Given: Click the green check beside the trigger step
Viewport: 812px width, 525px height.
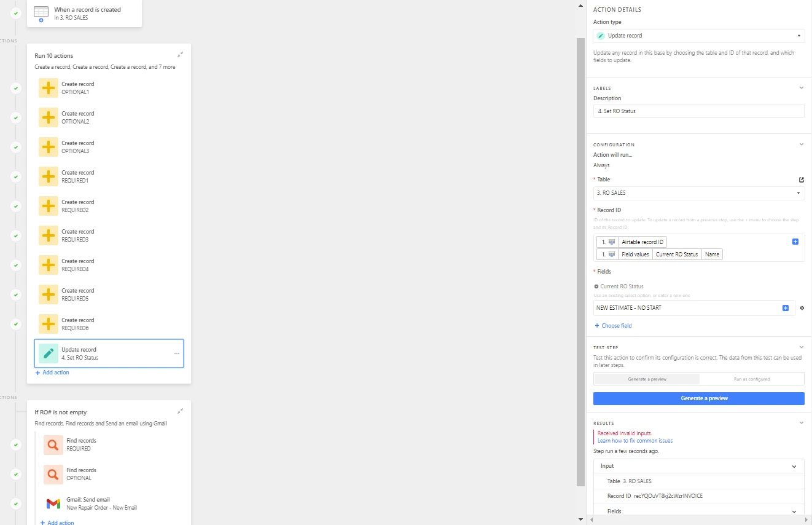Looking at the screenshot, I should tap(16, 13).
